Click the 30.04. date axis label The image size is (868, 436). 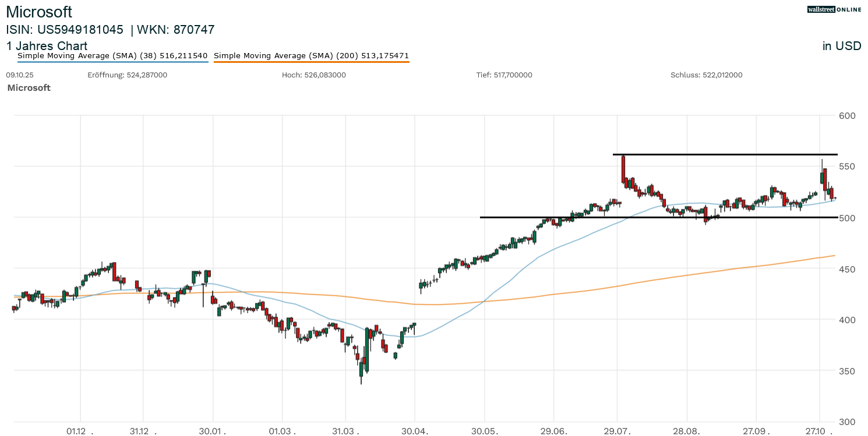click(x=414, y=431)
